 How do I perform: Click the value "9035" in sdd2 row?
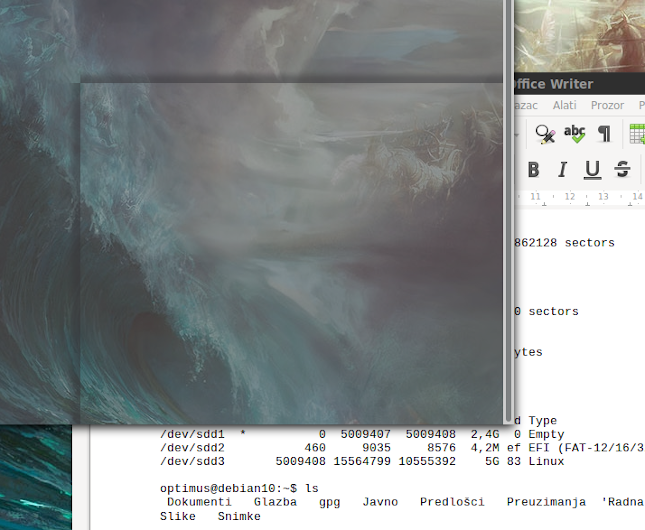[x=376, y=448]
